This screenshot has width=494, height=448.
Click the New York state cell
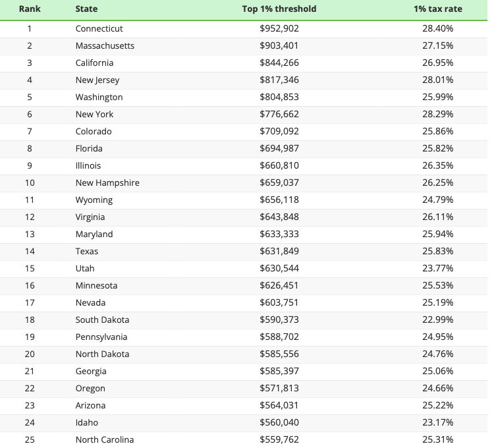[x=94, y=115]
